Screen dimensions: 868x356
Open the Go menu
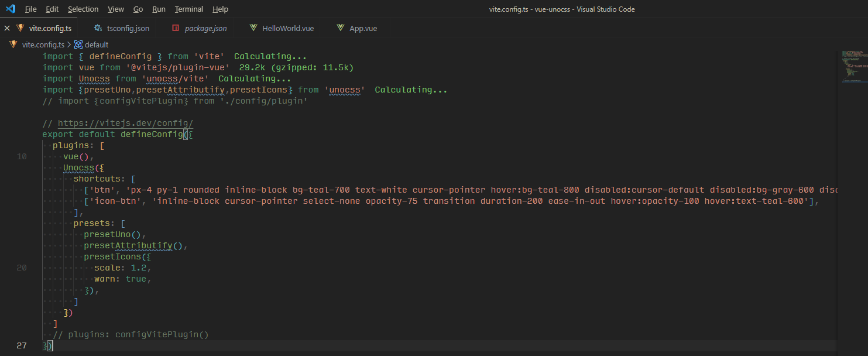pyautogui.click(x=138, y=9)
